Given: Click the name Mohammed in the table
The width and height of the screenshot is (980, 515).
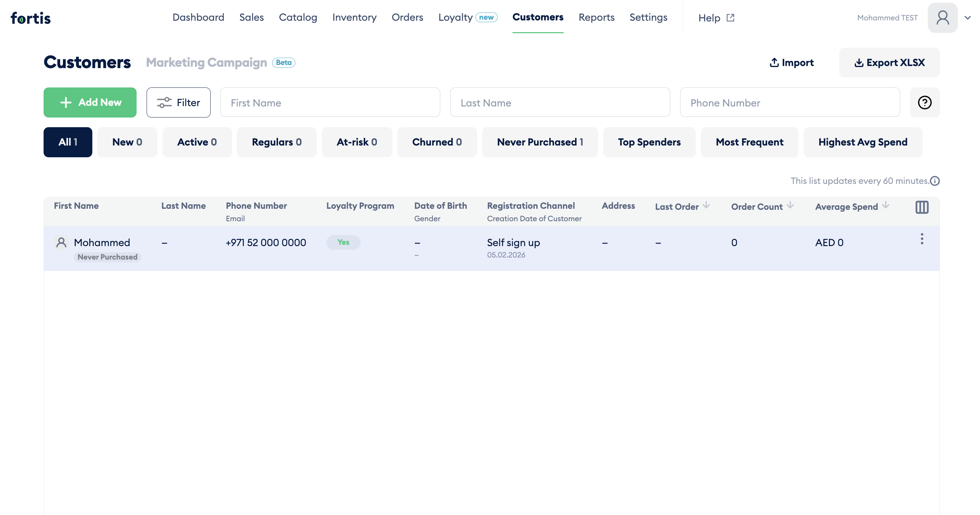Looking at the screenshot, I should click(x=102, y=242).
